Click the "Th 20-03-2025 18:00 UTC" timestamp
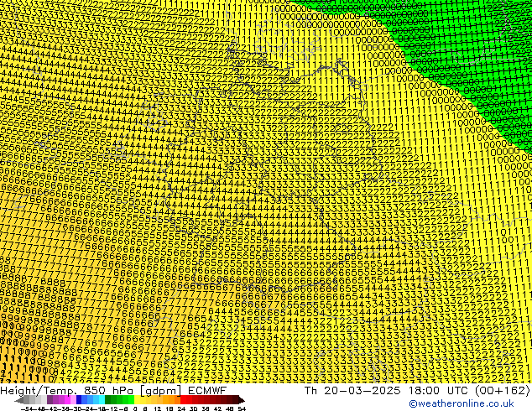Viewport: 532px width, 411px height. 387,390
